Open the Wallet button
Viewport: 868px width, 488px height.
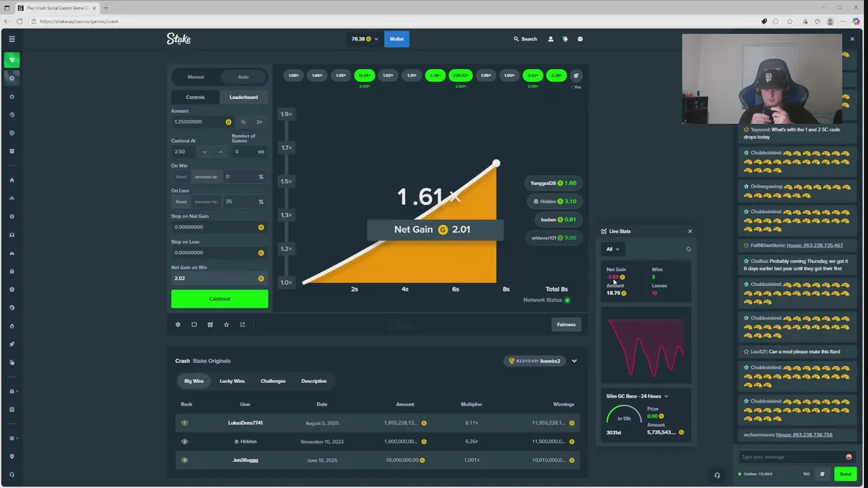coord(397,39)
